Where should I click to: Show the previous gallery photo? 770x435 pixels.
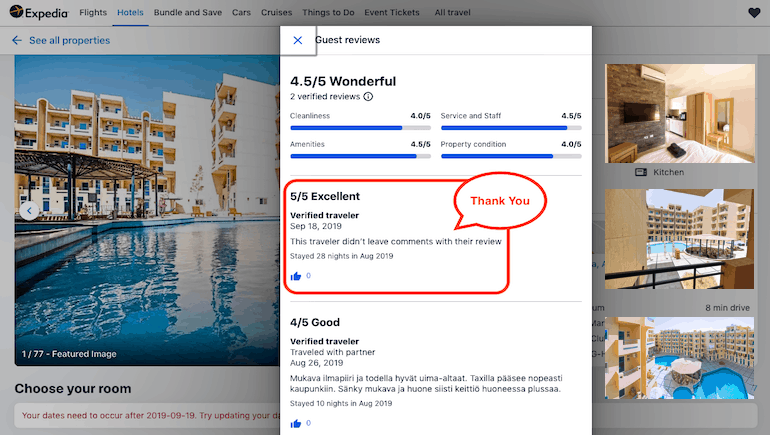click(29, 211)
